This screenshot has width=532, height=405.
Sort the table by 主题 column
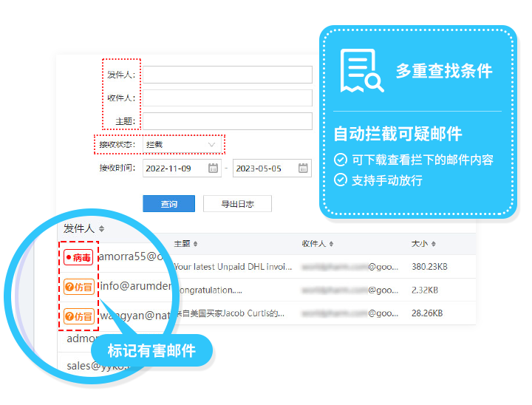[x=185, y=244]
